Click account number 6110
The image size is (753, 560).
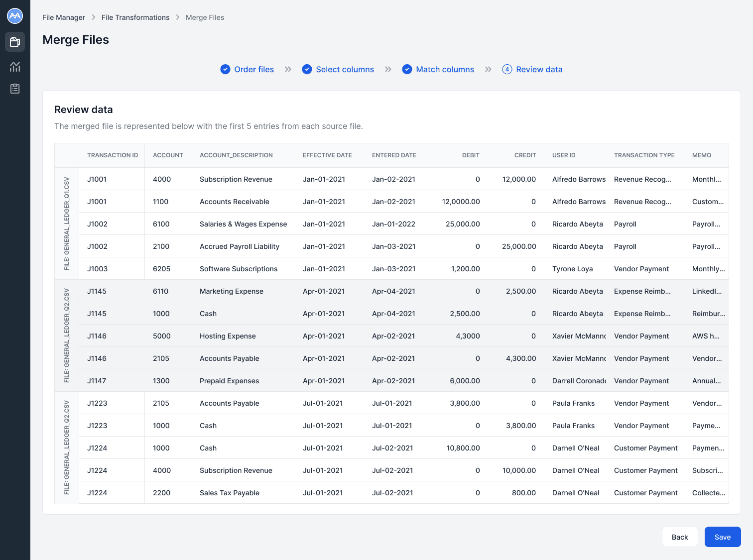(x=160, y=291)
